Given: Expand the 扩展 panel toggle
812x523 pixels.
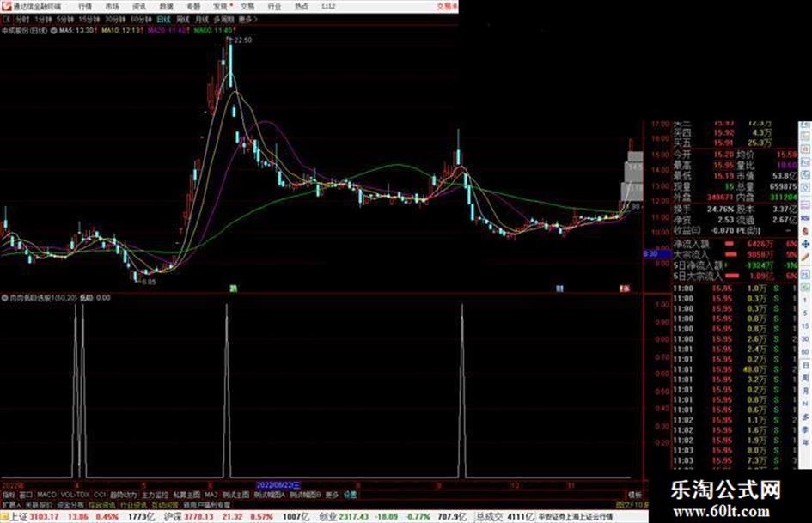Looking at the screenshot, I should [x=11, y=504].
